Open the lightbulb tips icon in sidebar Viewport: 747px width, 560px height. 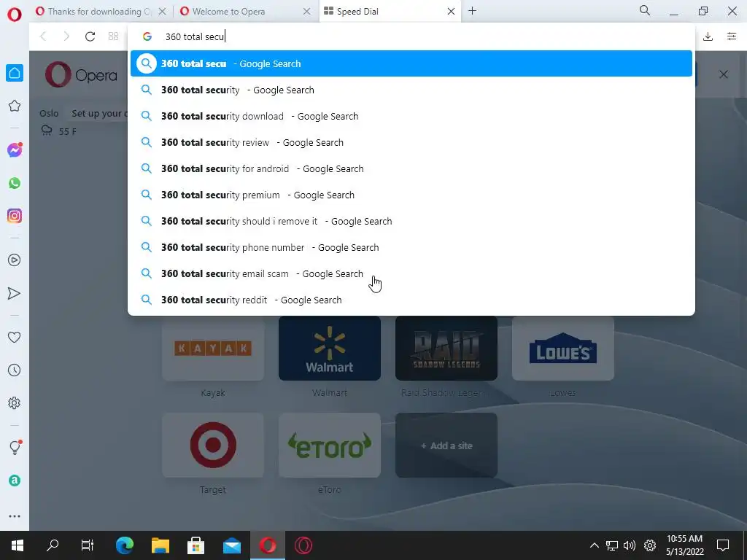pyautogui.click(x=15, y=448)
